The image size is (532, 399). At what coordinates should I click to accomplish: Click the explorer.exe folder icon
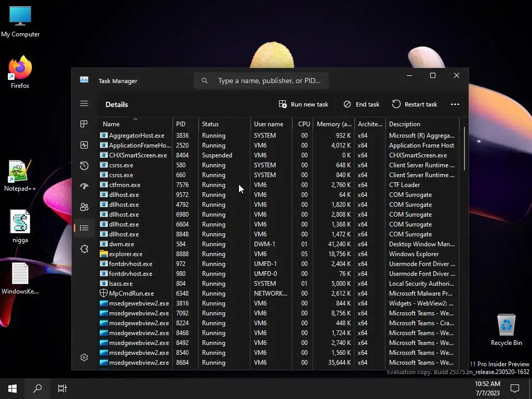tap(104, 254)
